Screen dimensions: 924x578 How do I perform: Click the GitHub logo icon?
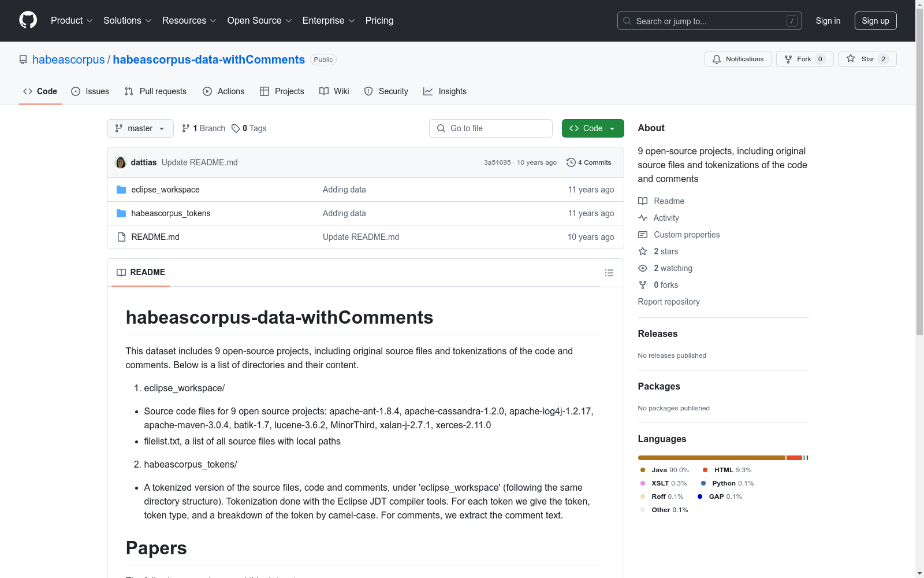pos(28,20)
